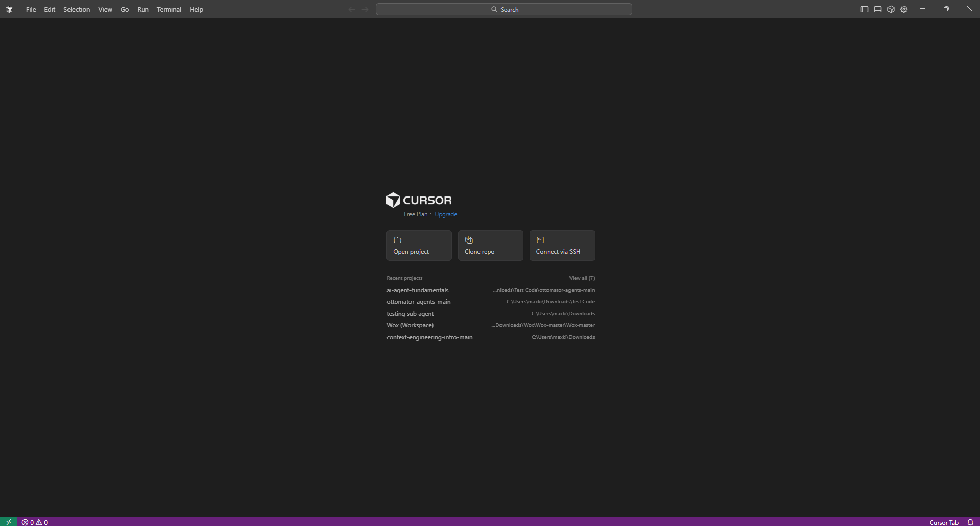
Task: Open the Selection menu
Action: 77,9
